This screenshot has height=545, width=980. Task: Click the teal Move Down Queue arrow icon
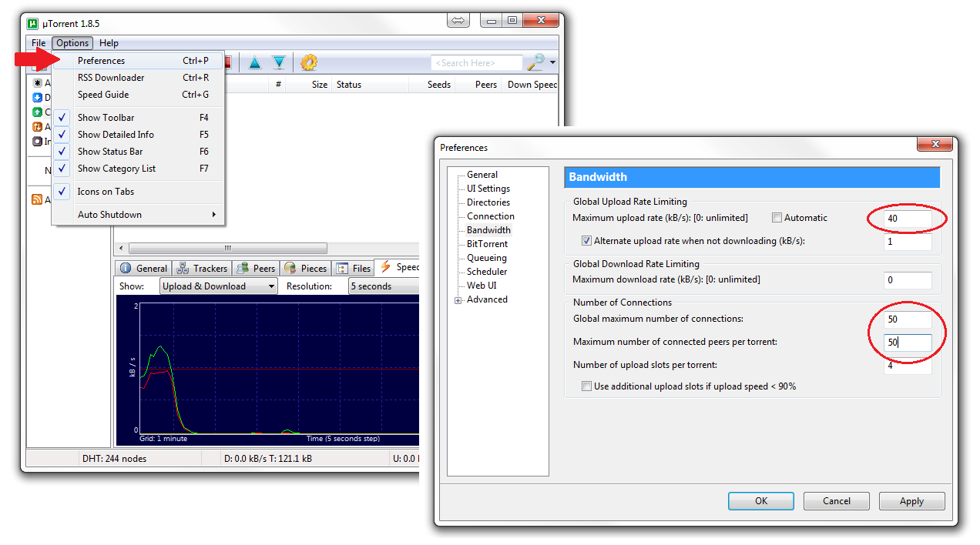(278, 62)
